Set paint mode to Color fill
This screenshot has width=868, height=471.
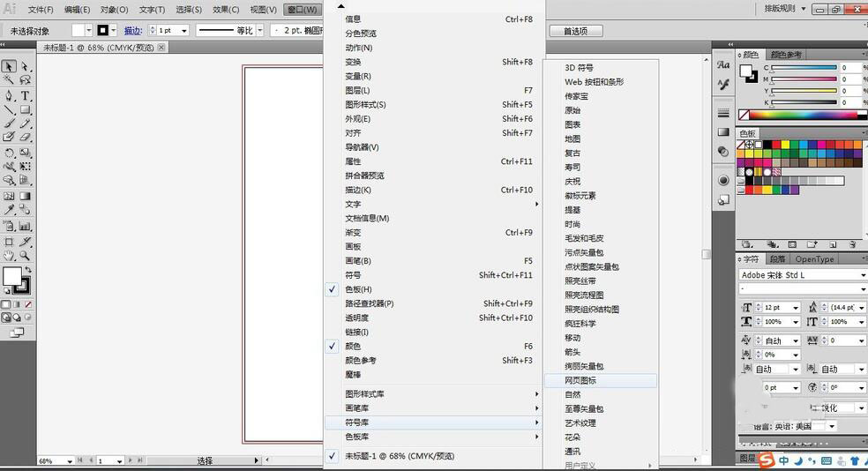6,304
